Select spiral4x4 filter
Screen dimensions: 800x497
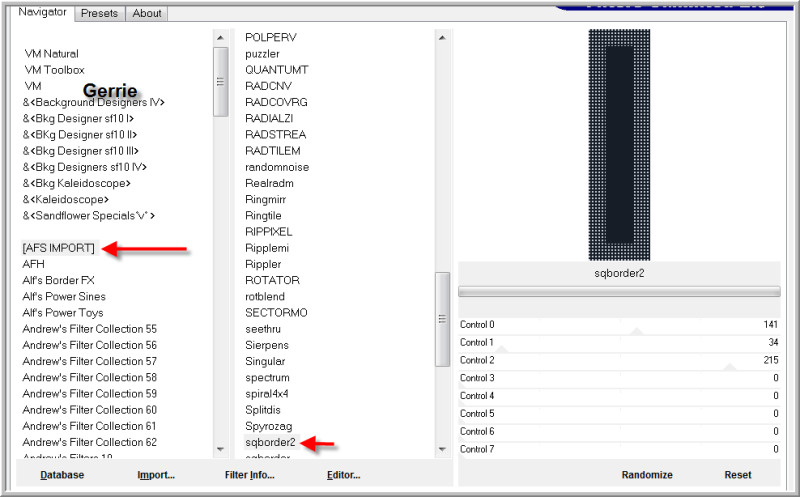[267, 394]
